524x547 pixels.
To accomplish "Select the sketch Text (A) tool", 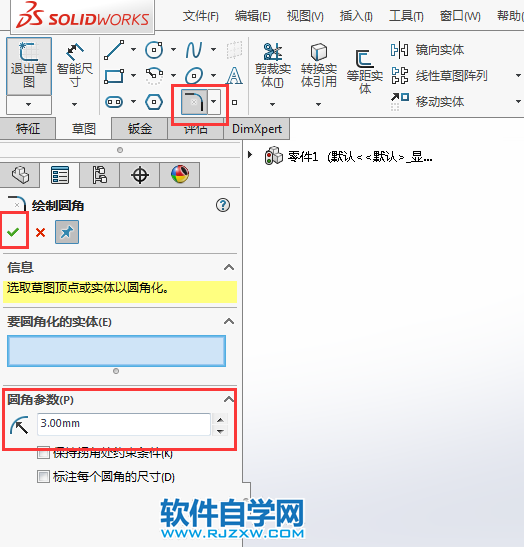I will pos(234,76).
